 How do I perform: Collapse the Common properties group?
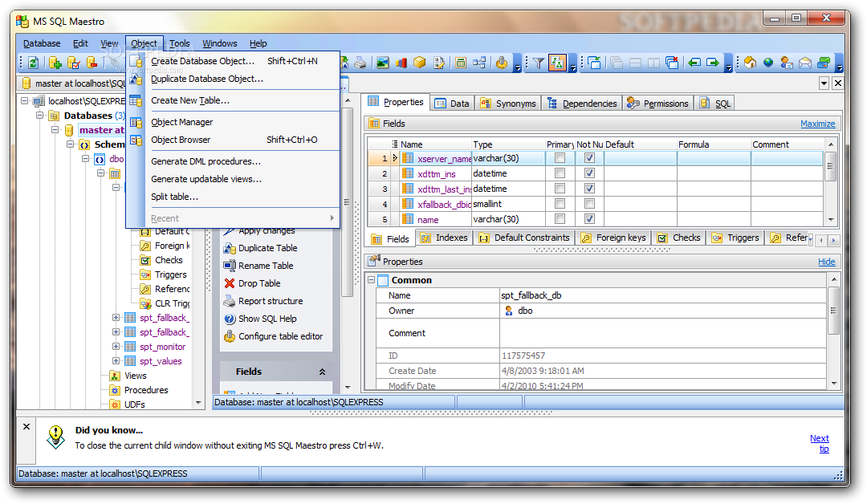[372, 280]
